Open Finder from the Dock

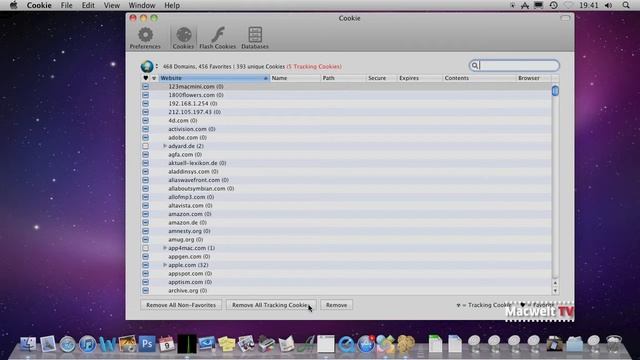pyautogui.click(x=28, y=344)
